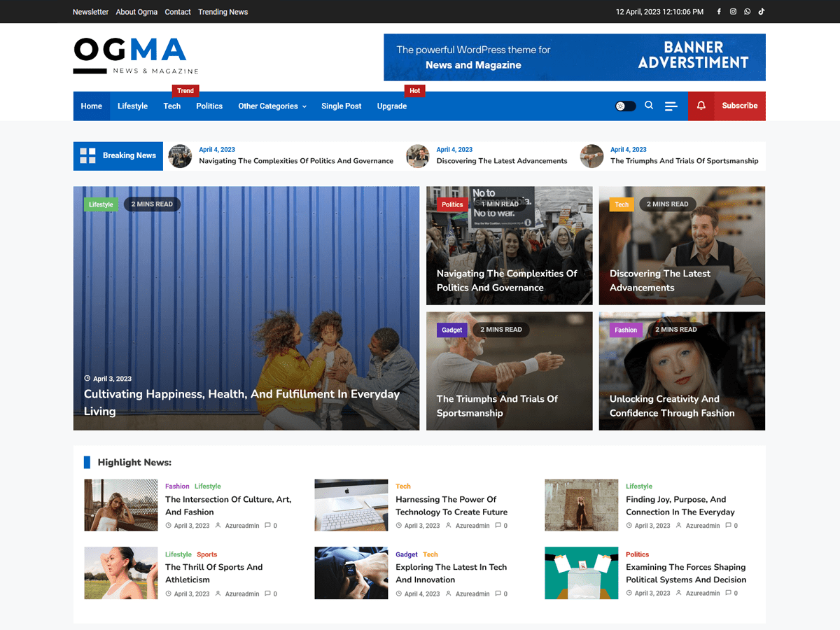The image size is (840, 630).
Task: Click the Banner Advertisement area
Action: [x=574, y=57]
